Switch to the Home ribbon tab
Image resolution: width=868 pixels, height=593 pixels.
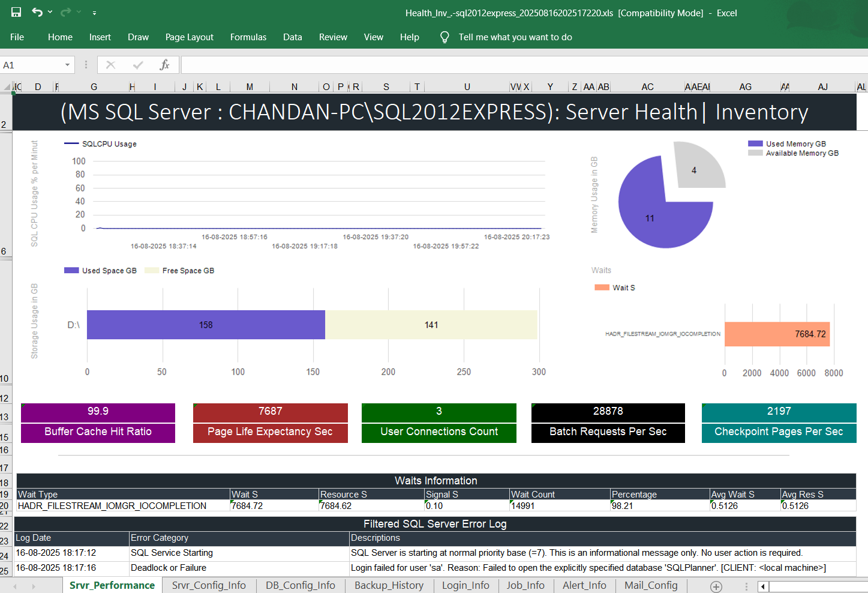tap(60, 37)
